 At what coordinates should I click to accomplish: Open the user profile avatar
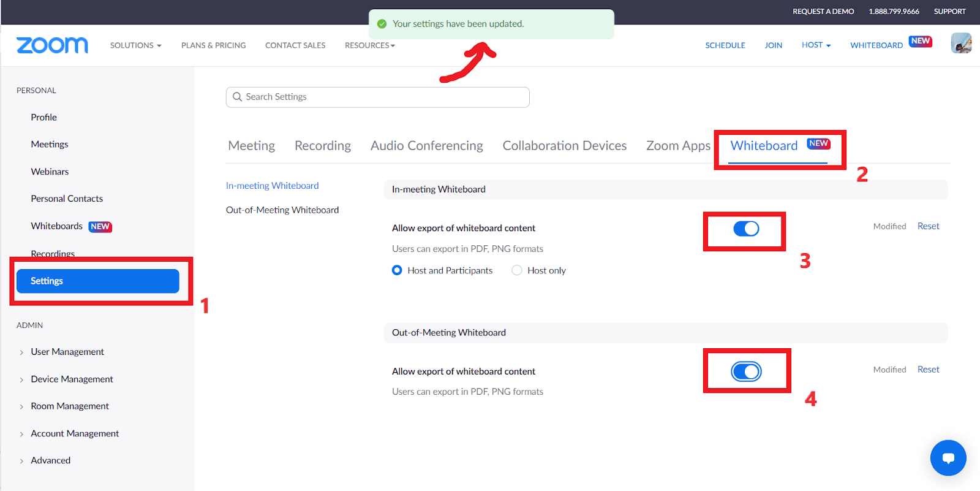[x=961, y=44]
